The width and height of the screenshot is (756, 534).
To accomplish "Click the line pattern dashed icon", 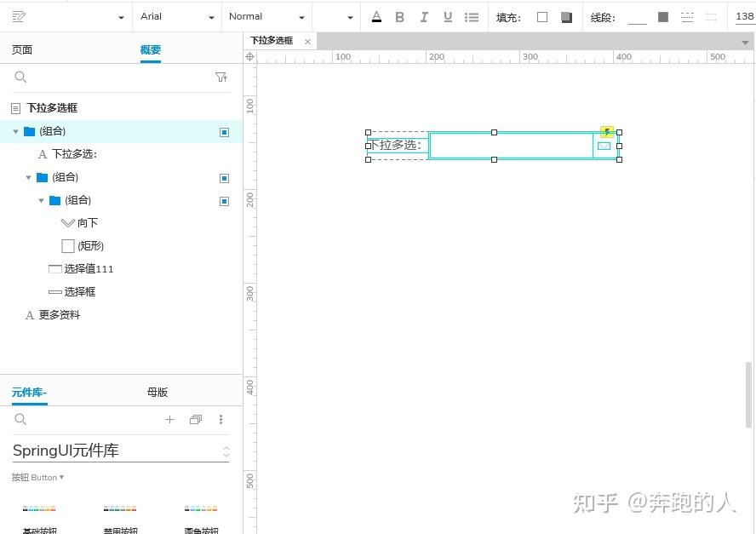I will (687, 17).
